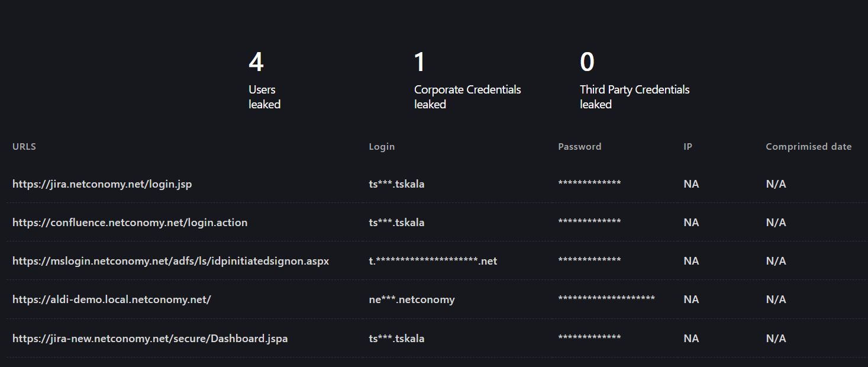This screenshot has width=868, height=367.
Task: Open the jira.netconomy.net/login.jsp URL
Action: pos(102,184)
